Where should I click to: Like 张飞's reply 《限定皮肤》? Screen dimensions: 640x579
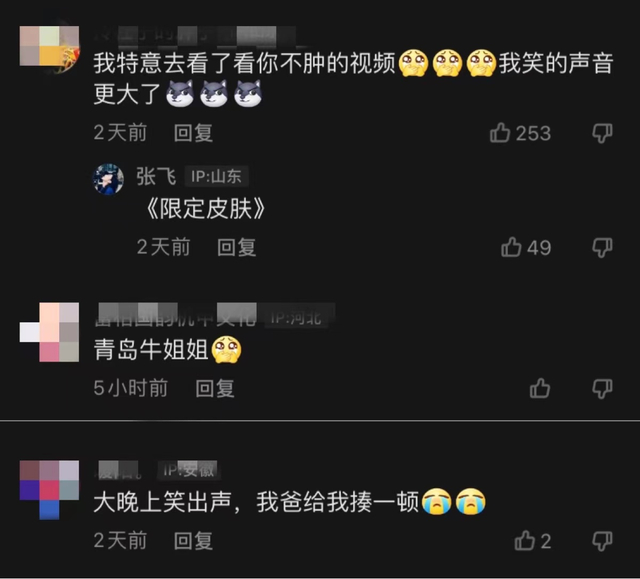pyautogui.click(x=511, y=247)
